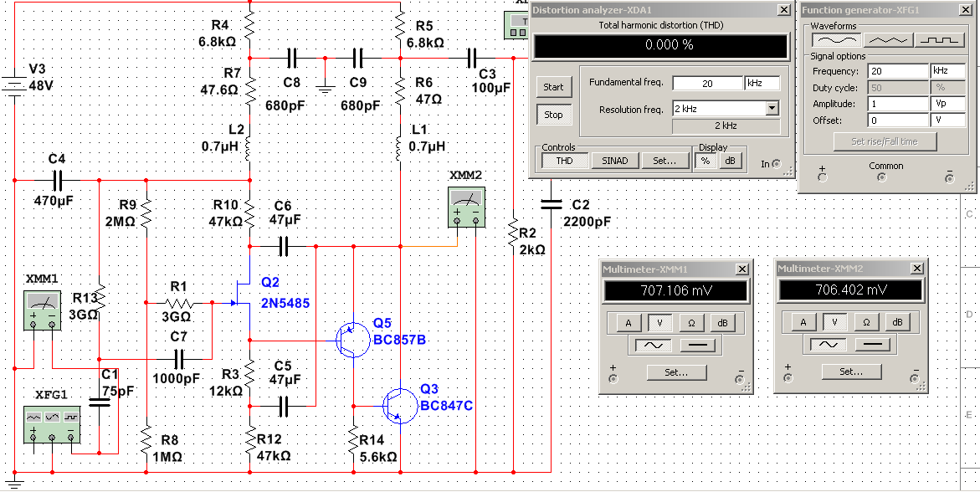980x492 pixels.
Task: Click Set rise/Fall time button
Action: coord(885,142)
